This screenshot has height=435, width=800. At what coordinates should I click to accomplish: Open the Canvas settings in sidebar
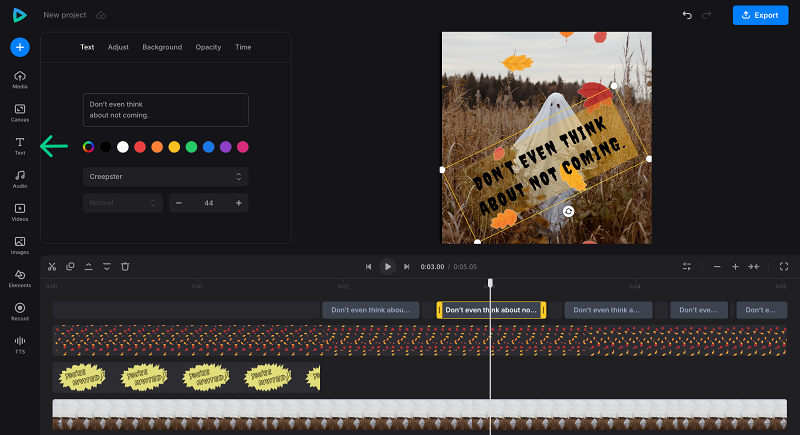pos(20,112)
